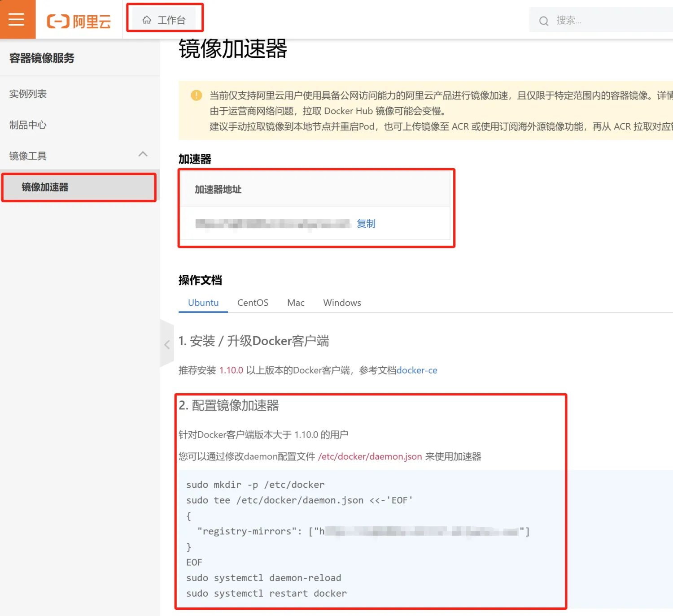Click the search magnifier icon
673x616 pixels.
544,21
